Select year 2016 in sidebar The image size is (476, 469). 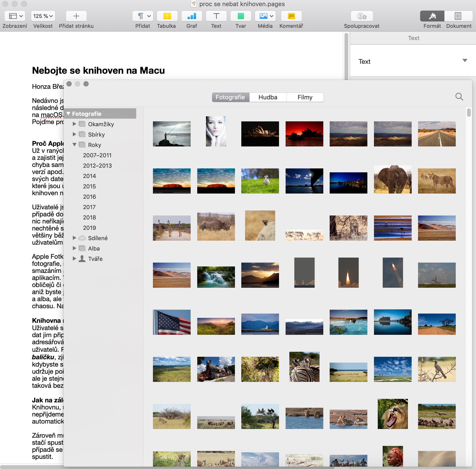coord(89,197)
